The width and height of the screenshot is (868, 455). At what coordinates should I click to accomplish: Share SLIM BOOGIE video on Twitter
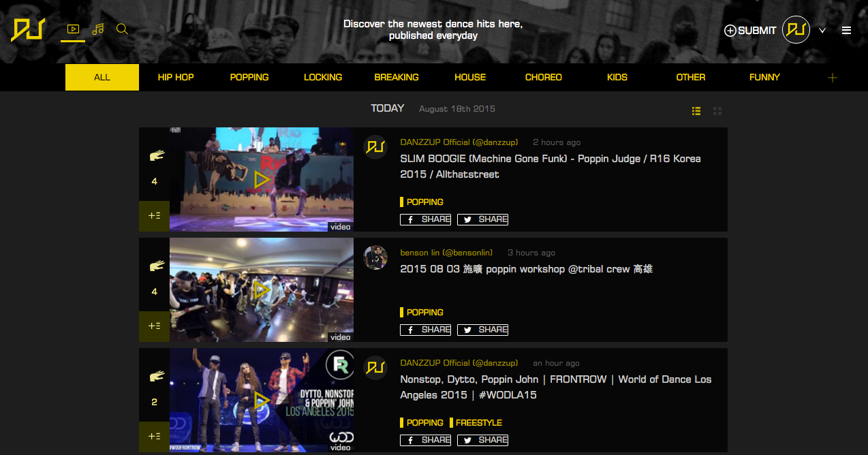coord(483,219)
